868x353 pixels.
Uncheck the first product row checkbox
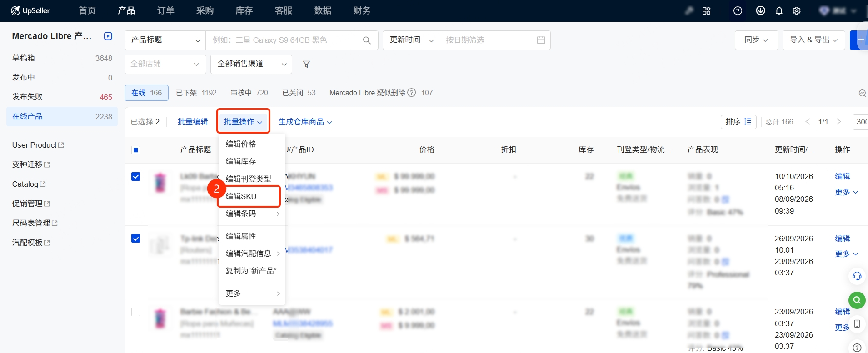(x=135, y=177)
